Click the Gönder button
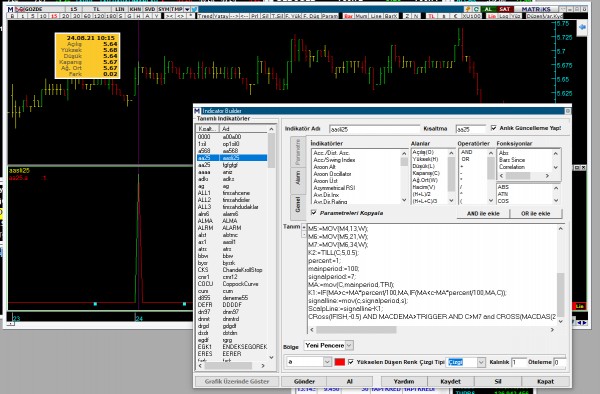 click(304, 381)
